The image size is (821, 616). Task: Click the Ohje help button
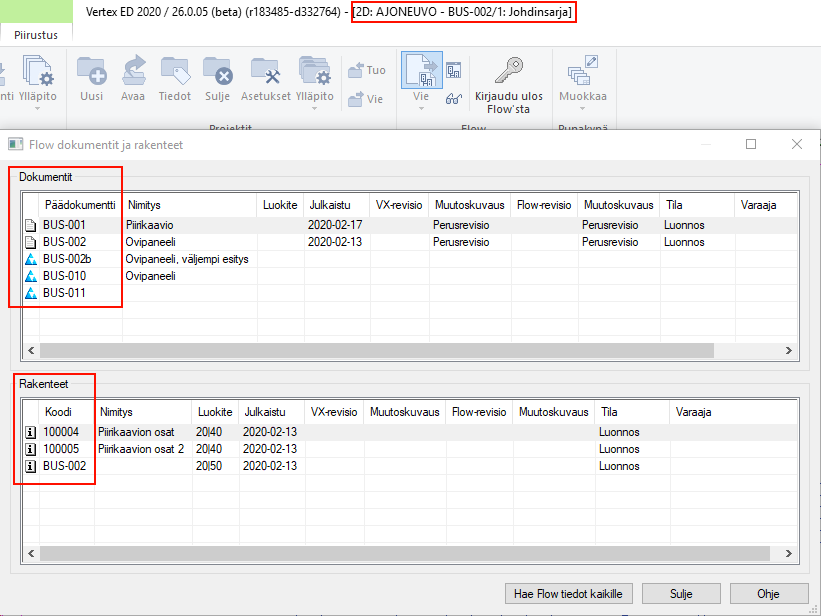tap(768, 593)
